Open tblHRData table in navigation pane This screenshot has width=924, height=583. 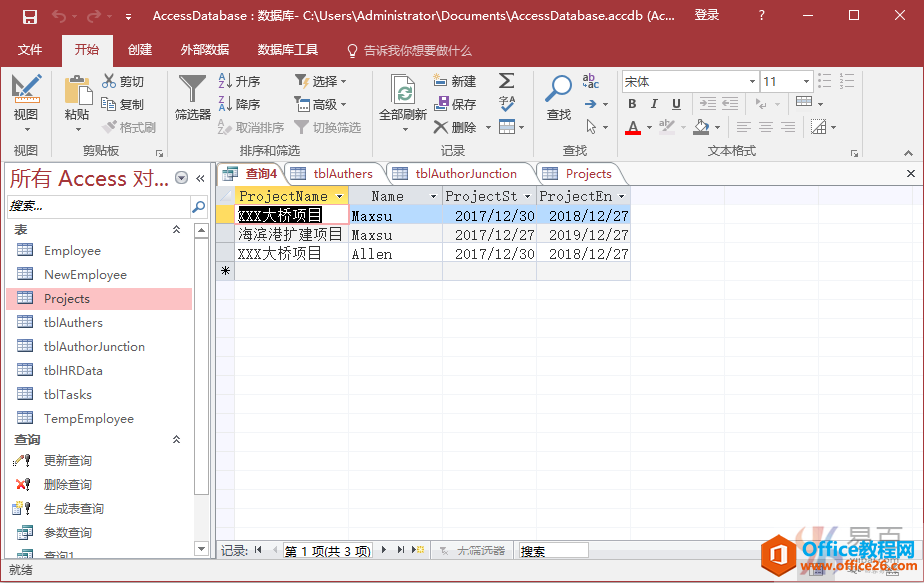click(x=73, y=370)
